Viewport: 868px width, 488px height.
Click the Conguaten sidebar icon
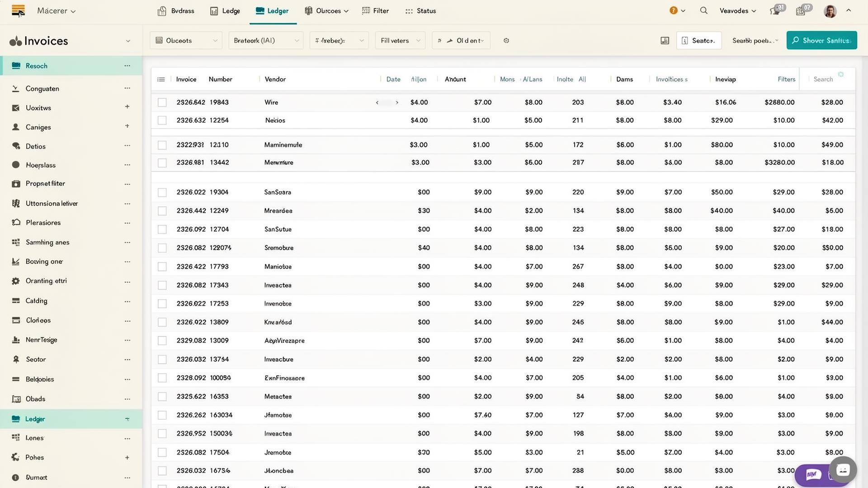pyautogui.click(x=16, y=89)
